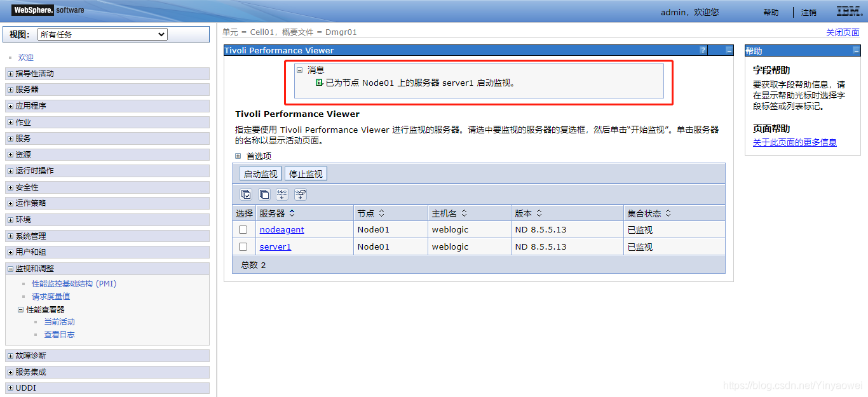This screenshot has width=868, height=397.
Task: Deselect all rows using the deselect-all icon
Action: [x=264, y=194]
